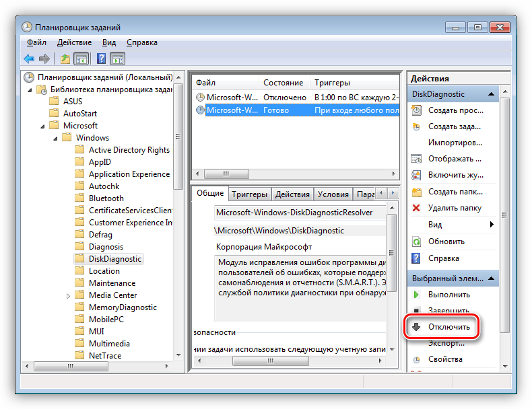
Task: Open the Файл menu
Action: (x=36, y=42)
